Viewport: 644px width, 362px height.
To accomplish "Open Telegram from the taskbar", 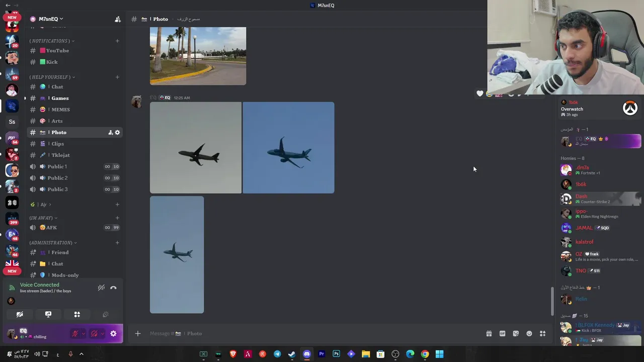I will pos(277,354).
